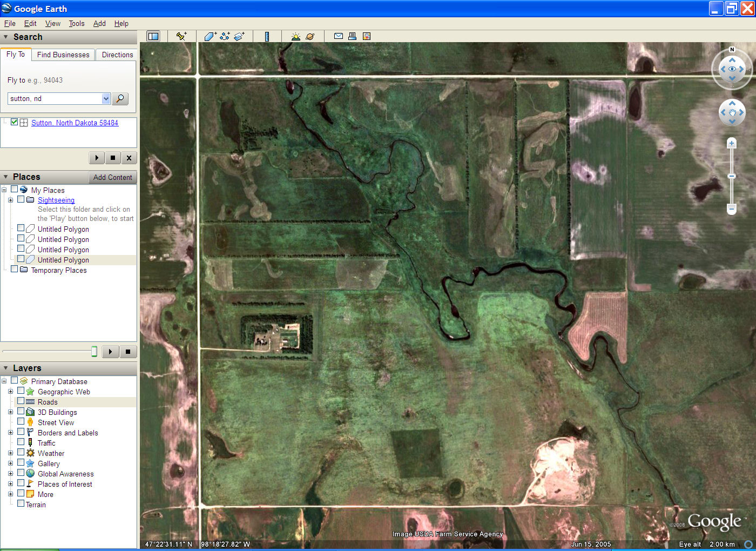Uncheck the Sutton, North Dakota result checkbox
This screenshot has width=756, height=551.
tap(14, 122)
